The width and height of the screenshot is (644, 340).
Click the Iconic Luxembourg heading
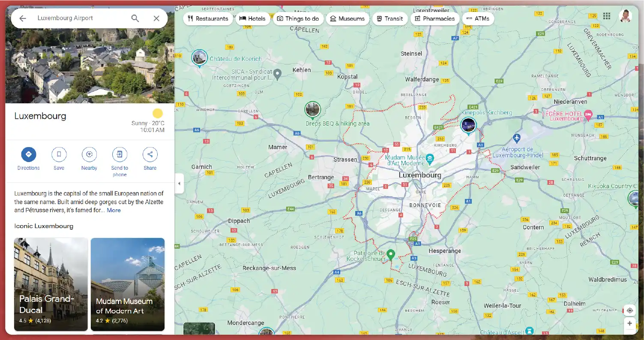[x=44, y=226]
